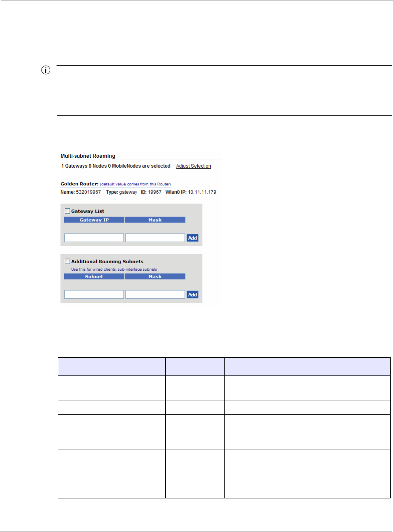Viewport: 393px width, 532px height.
Task: Enable the Gateway List checkbox
Action: pyautogui.click(x=67, y=211)
